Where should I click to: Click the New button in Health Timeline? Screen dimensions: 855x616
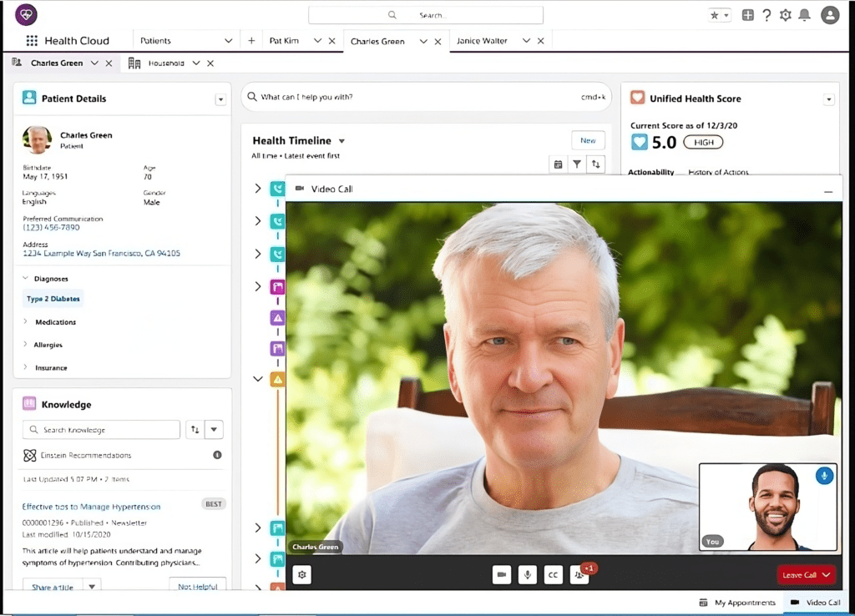pyautogui.click(x=588, y=140)
